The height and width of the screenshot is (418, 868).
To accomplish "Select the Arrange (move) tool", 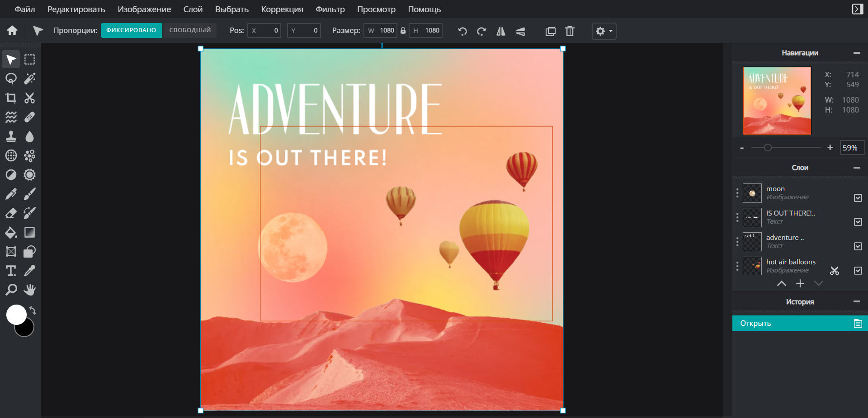I will click(11, 60).
